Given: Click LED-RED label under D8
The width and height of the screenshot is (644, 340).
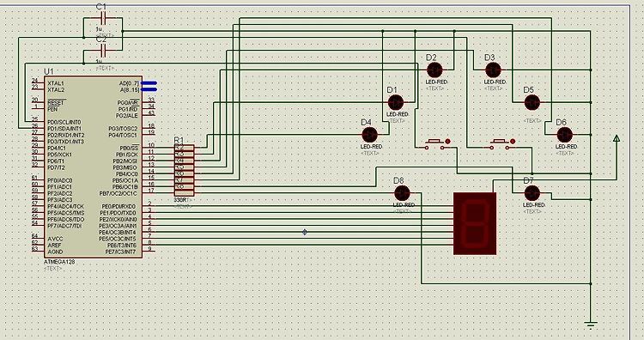Looking at the screenshot, I should (x=404, y=205).
